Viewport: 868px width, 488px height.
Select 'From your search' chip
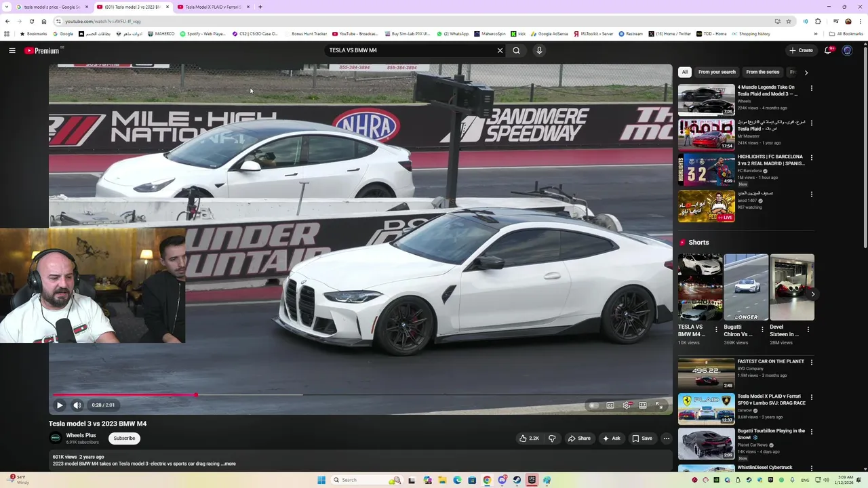pos(717,72)
